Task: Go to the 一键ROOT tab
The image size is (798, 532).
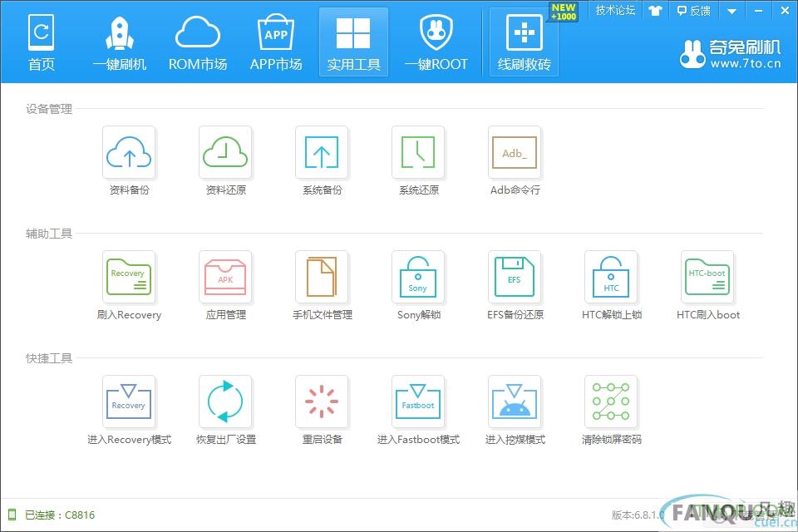Action: click(x=436, y=42)
